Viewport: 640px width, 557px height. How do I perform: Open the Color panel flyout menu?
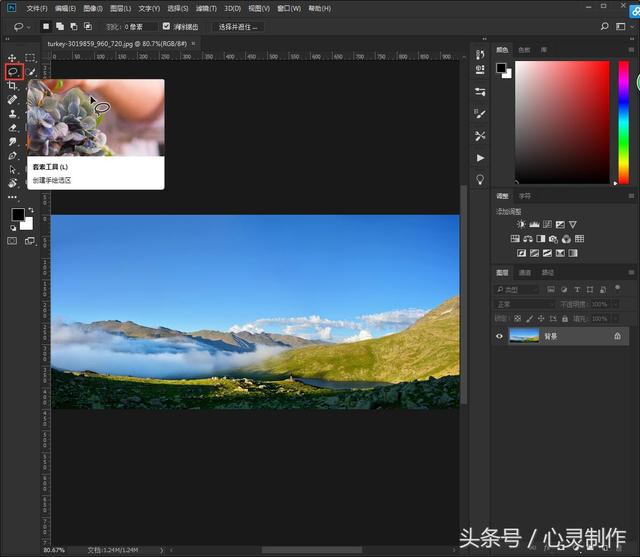point(631,49)
